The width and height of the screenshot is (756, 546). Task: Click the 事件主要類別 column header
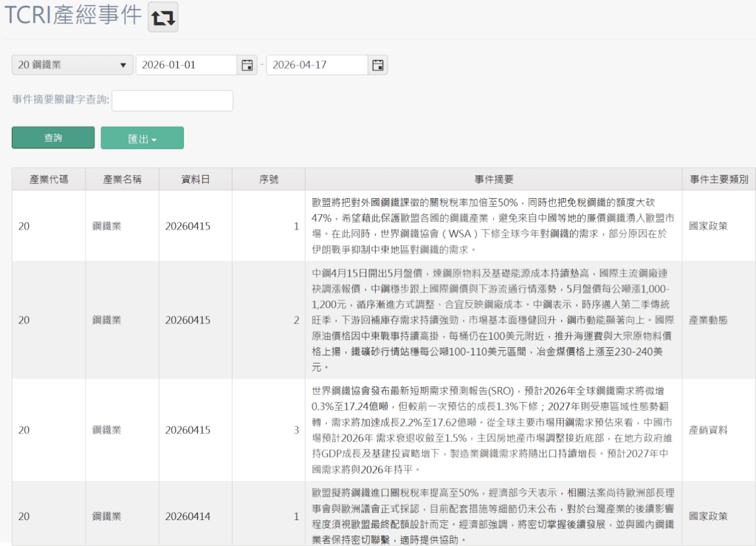point(716,178)
